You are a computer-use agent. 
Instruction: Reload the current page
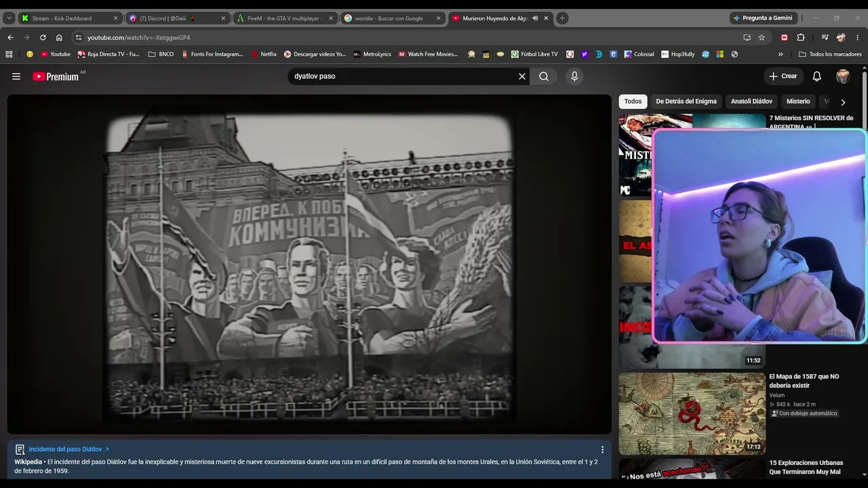pos(43,37)
